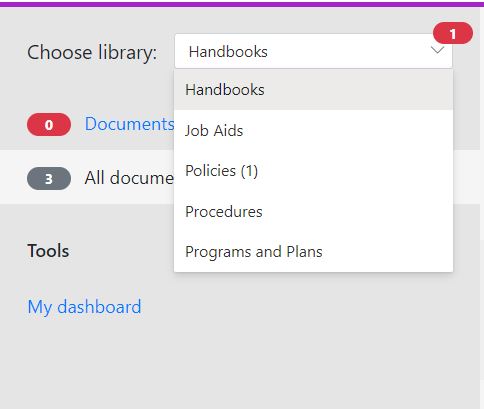484x409 pixels.
Task: Click the Tools section heading
Action: 48,251
